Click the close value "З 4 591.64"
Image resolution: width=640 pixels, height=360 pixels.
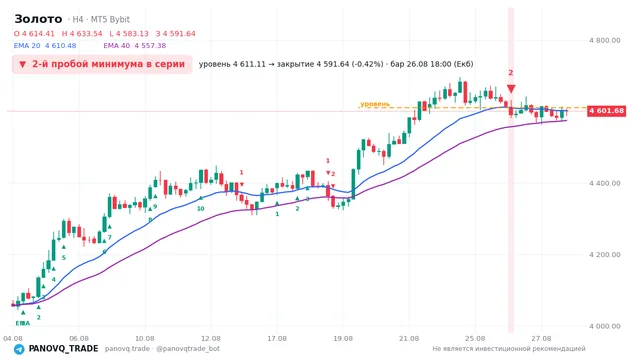tap(176, 34)
